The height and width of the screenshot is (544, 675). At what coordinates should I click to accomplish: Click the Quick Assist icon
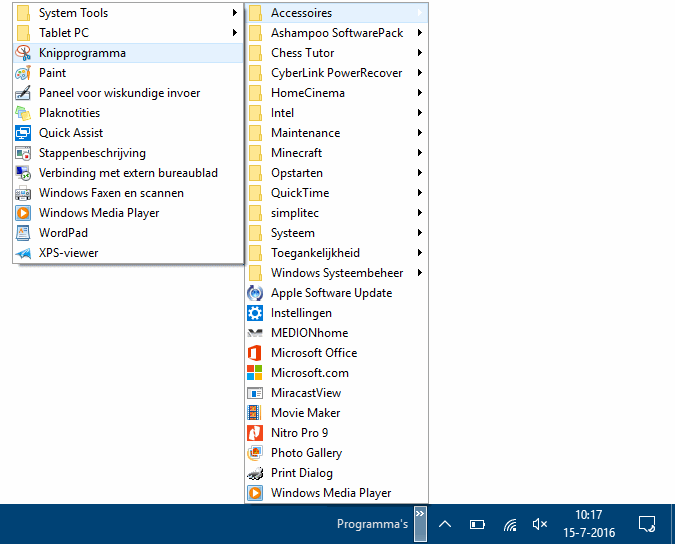pyautogui.click(x=23, y=133)
